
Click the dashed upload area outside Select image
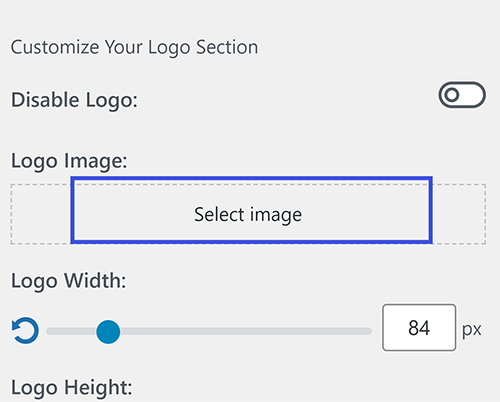click(x=41, y=214)
